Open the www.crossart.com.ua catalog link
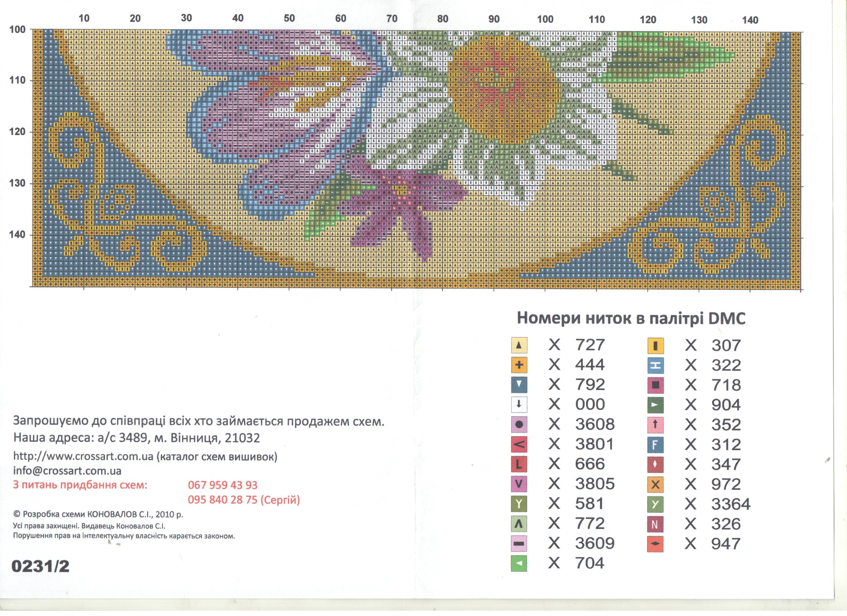847x616 pixels. pyautogui.click(x=83, y=457)
